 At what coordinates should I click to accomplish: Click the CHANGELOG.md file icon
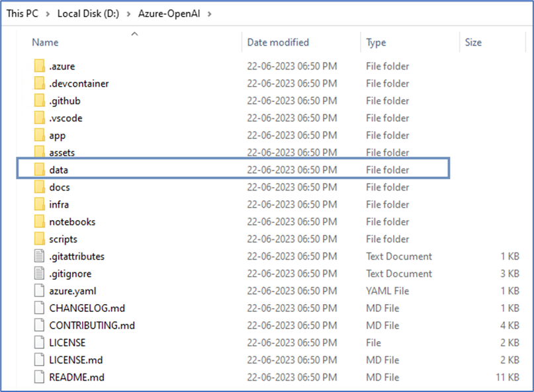coord(39,308)
